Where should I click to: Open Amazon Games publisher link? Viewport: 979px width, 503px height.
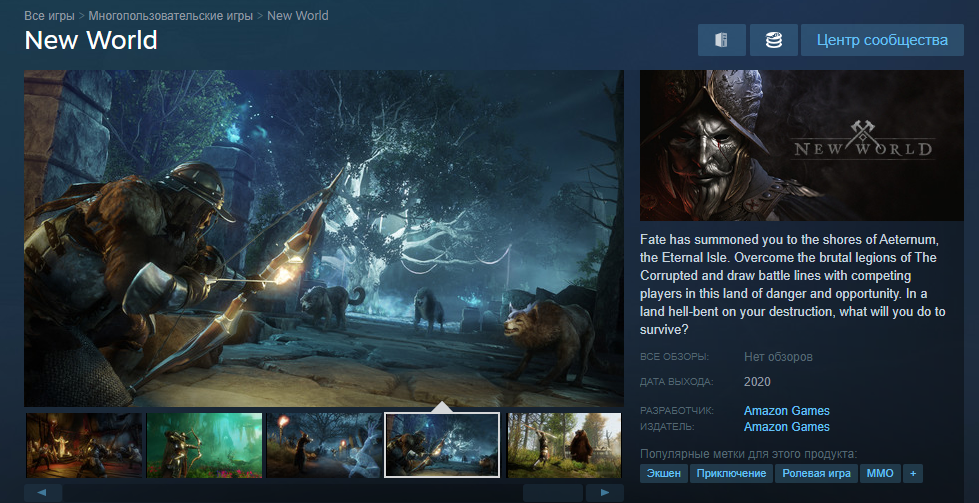(787, 427)
